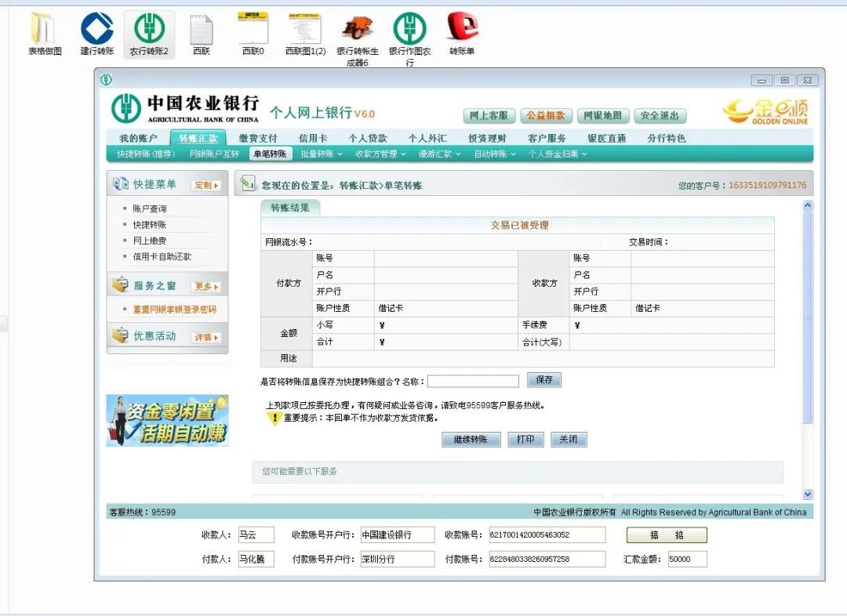This screenshot has width=847, height=616.
Task: Open 重置网银掌银登录密码 link
Action: [x=174, y=310]
